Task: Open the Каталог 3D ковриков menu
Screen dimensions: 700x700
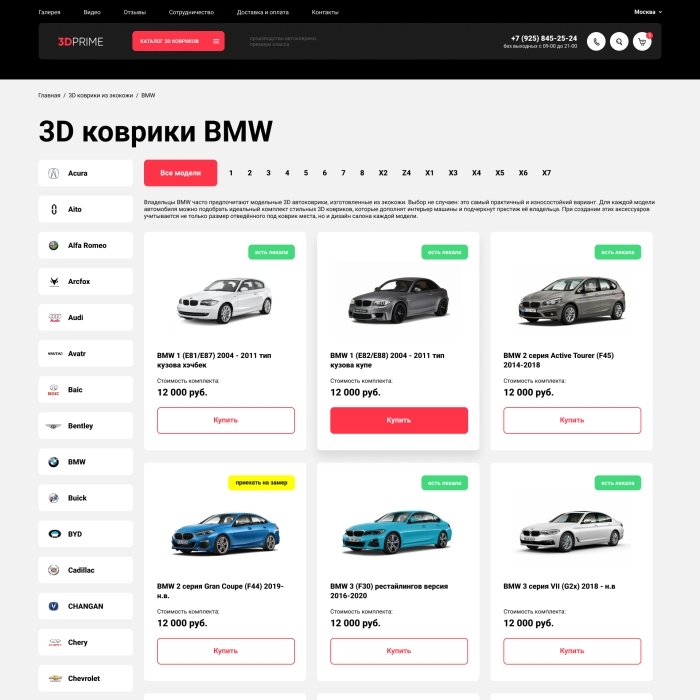Action: point(178,41)
